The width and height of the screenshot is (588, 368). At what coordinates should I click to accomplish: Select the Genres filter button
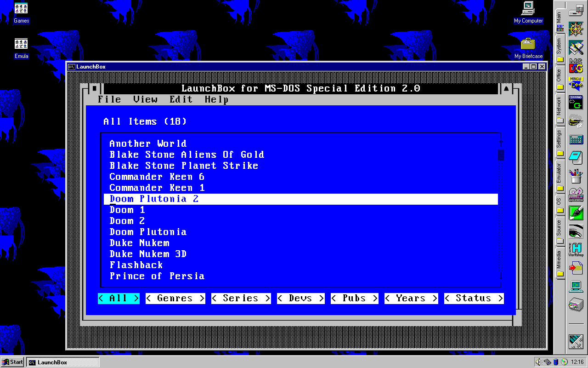point(175,299)
